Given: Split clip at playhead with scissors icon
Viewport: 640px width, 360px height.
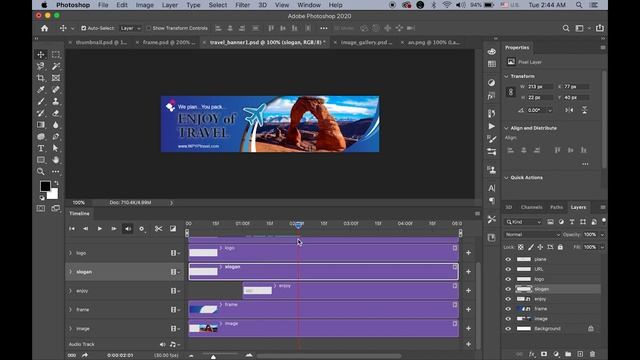Looking at the screenshot, I should (158, 229).
